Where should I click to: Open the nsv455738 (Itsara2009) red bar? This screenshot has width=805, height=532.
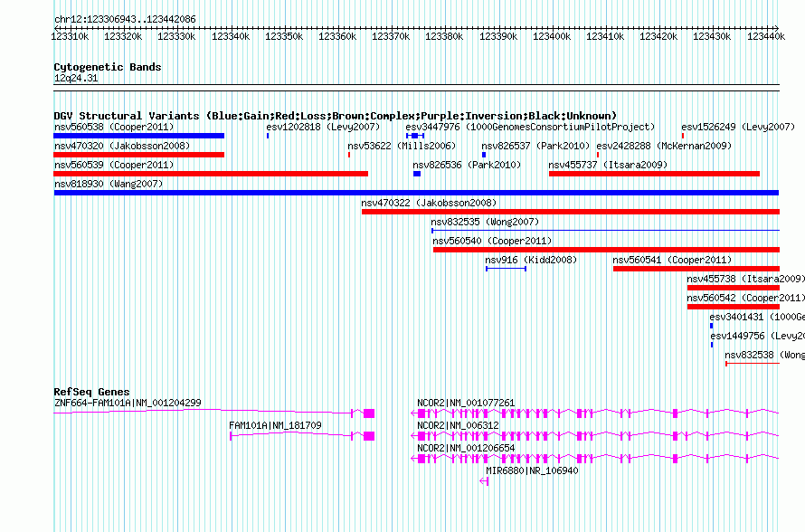[734, 288]
